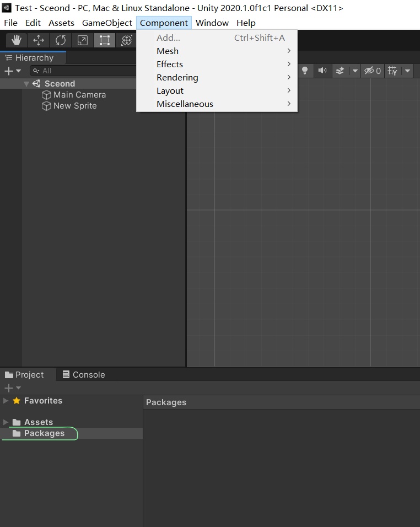Toggle scene lighting with the bulb icon
Image resolution: width=420 pixels, height=527 pixels.
[304, 71]
